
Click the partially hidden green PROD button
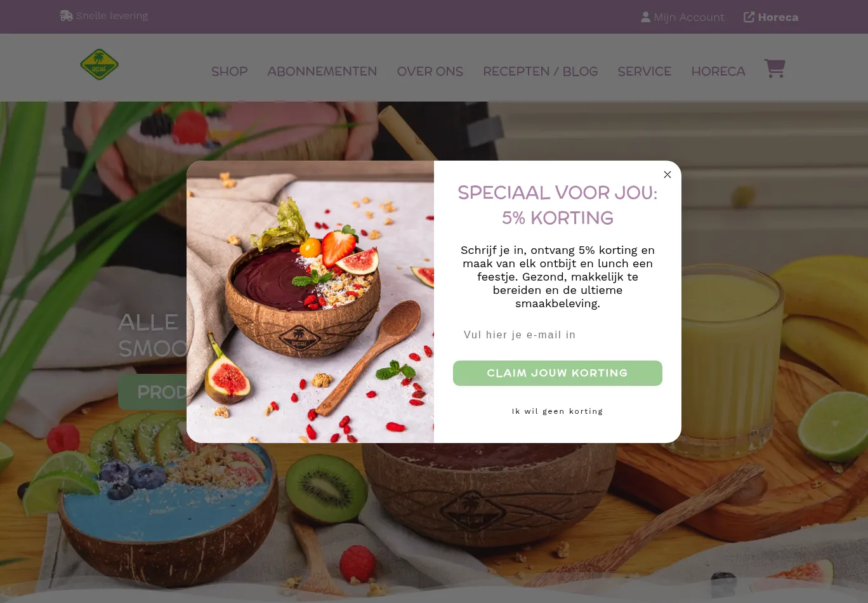pyautogui.click(x=152, y=392)
